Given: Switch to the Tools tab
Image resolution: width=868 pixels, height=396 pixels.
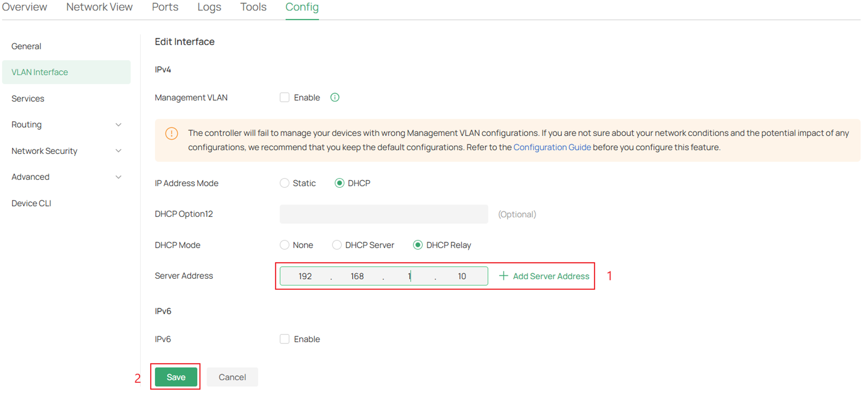Looking at the screenshot, I should coord(253,7).
